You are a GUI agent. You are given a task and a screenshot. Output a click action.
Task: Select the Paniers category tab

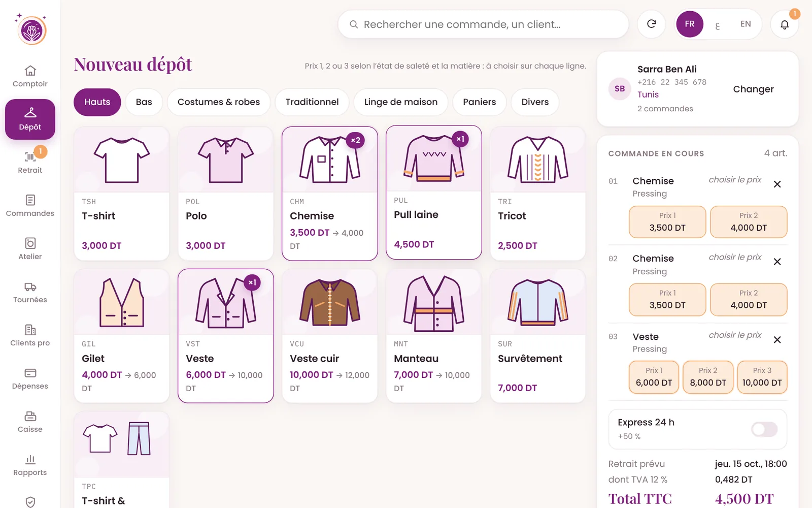pyautogui.click(x=480, y=102)
